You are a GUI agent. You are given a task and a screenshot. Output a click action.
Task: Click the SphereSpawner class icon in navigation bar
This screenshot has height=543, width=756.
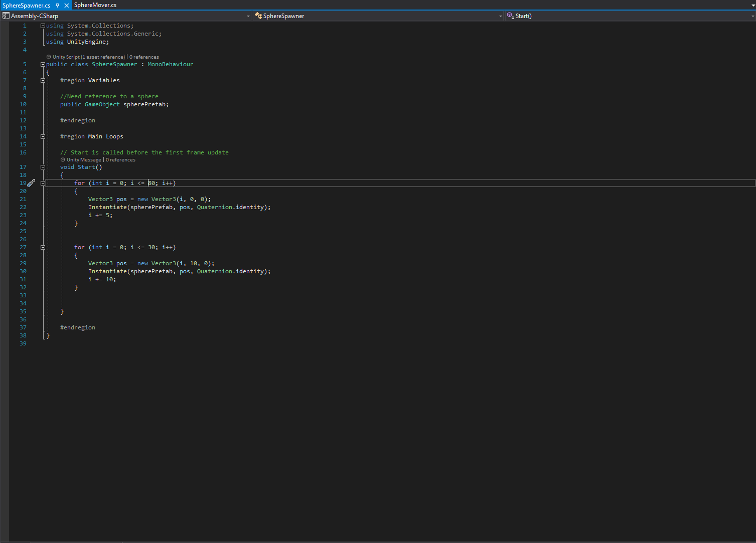pyautogui.click(x=258, y=16)
